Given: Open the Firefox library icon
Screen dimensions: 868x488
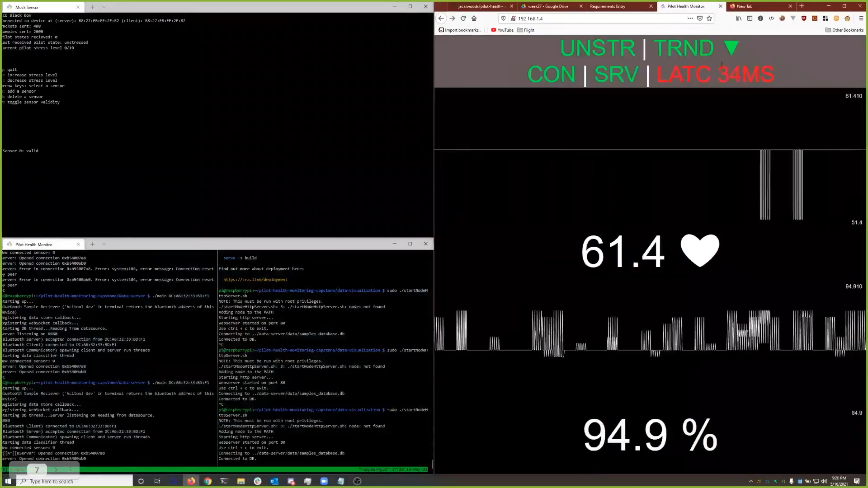Looking at the screenshot, I should coord(739,19).
